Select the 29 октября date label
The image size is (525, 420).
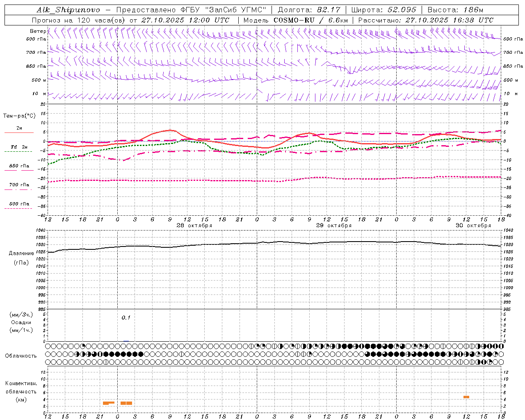coord(334,226)
